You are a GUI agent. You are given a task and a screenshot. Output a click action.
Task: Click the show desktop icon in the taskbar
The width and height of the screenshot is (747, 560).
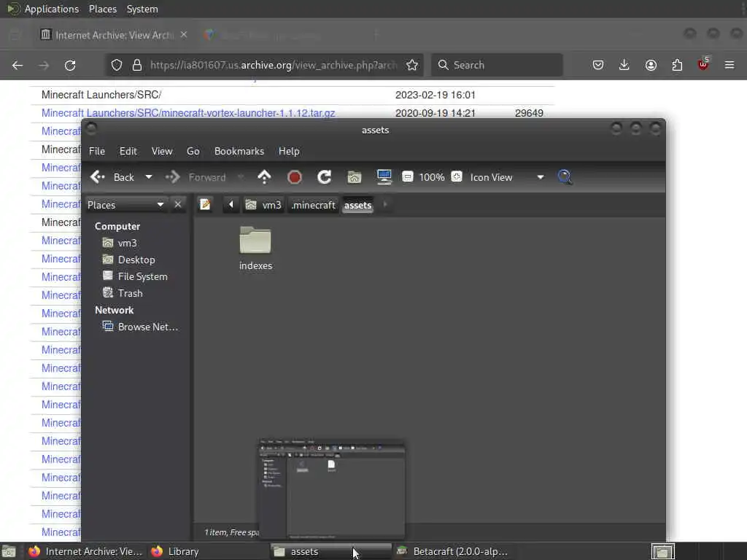9,551
